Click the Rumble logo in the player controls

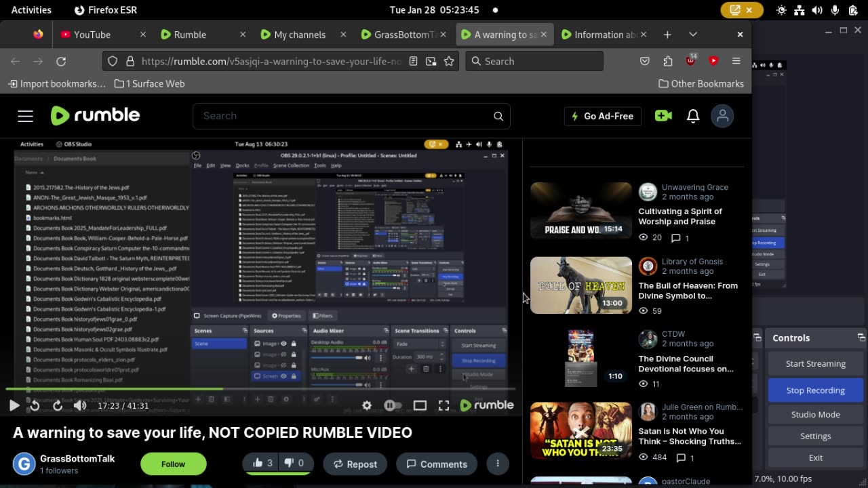[487, 405]
